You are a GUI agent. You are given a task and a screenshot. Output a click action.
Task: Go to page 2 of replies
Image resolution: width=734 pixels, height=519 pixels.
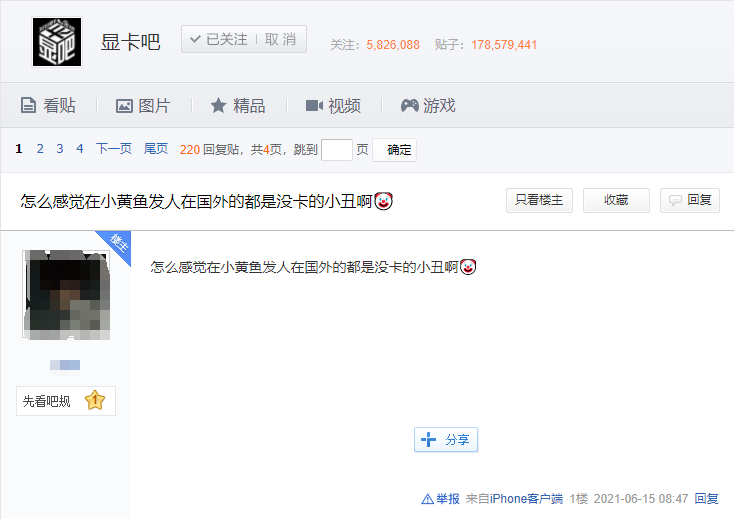[x=40, y=149]
